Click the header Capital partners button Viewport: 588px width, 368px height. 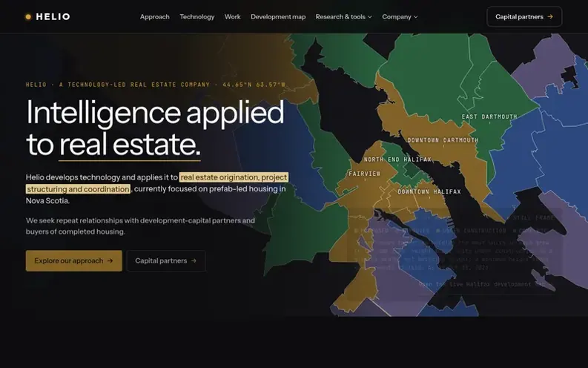524,16
